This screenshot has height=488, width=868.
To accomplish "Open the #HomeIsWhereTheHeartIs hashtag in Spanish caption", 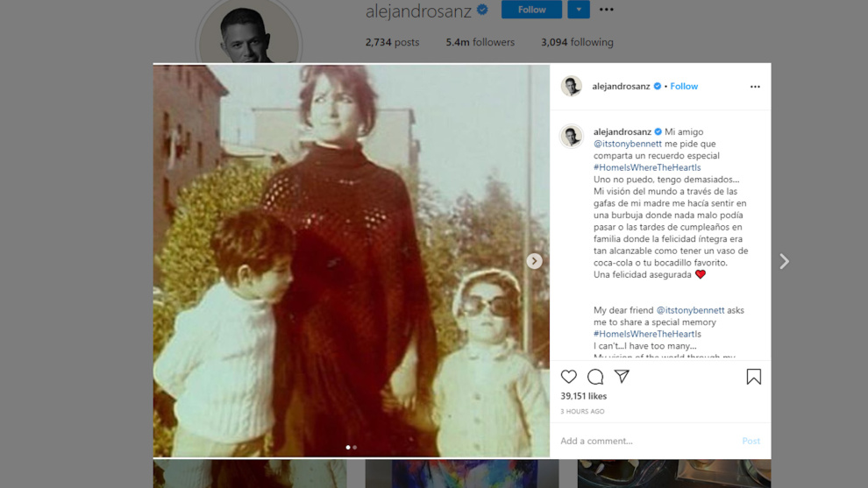I will [x=647, y=167].
